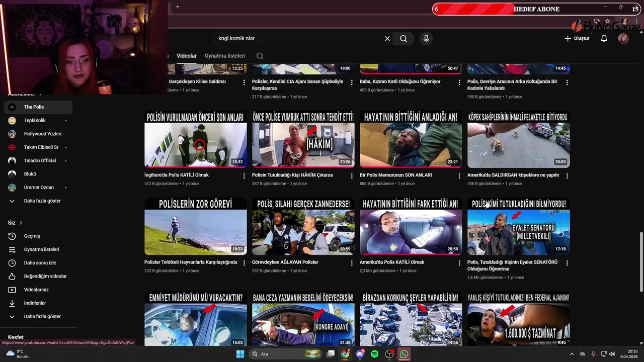Open 'ÖNCE POLİSE YUMRUK ATTI' thumbnail
Screen dimensions: 644x362
coord(303,139)
